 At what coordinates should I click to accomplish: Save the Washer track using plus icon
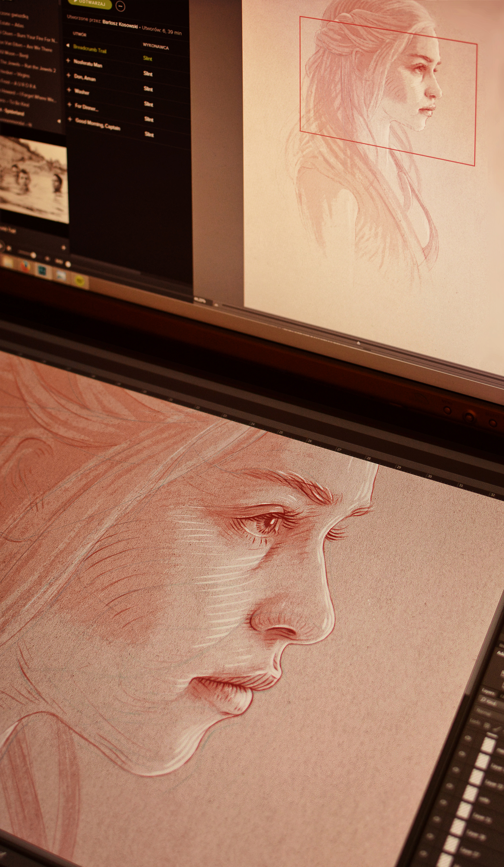(69, 90)
